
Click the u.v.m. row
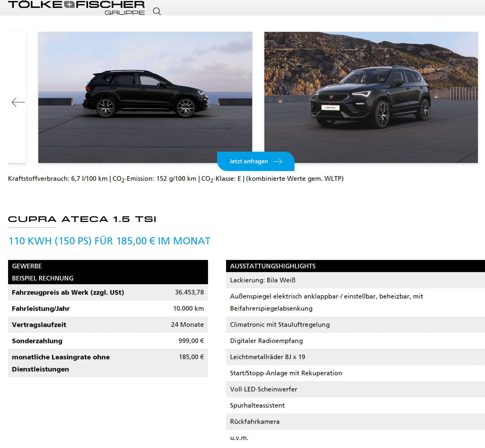(x=355, y=438)
